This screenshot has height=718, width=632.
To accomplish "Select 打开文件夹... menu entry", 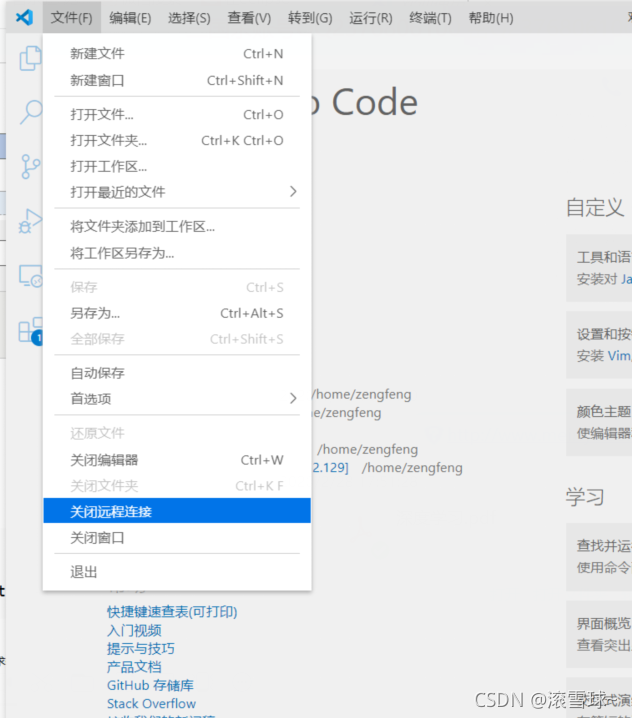I will tap(177, 140).
